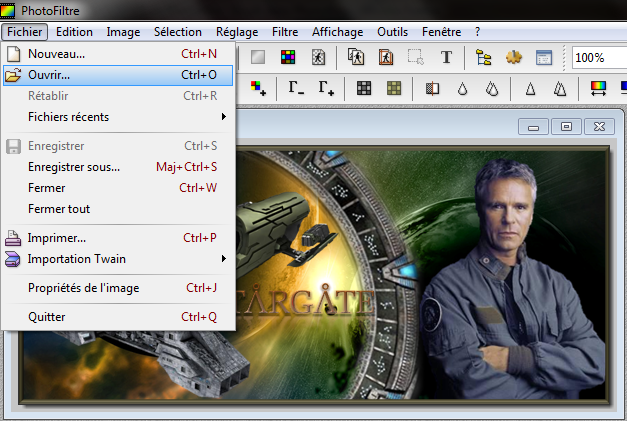
Task: Apply the Sepia old photo grid icon
Action: (x=394, y=88)
